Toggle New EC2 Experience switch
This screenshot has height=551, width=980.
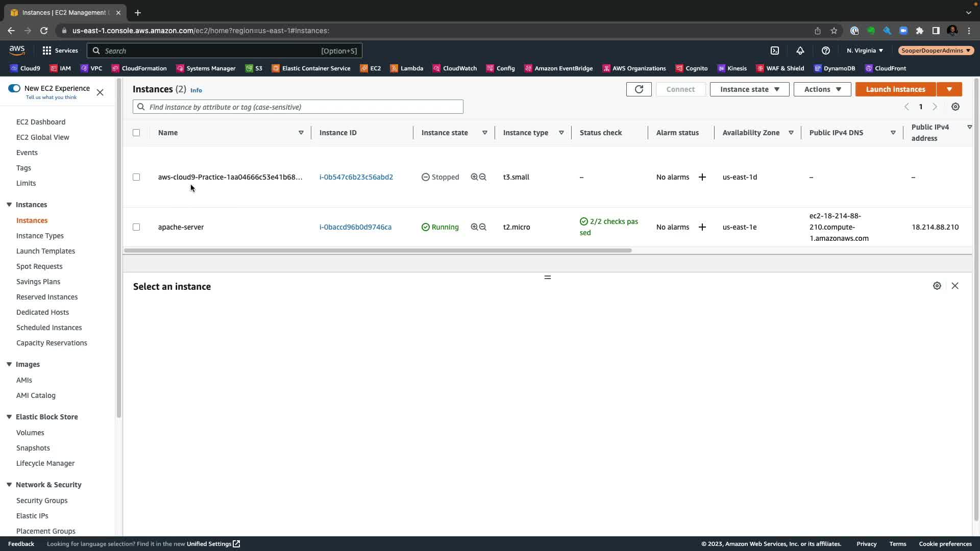[14, 88]
